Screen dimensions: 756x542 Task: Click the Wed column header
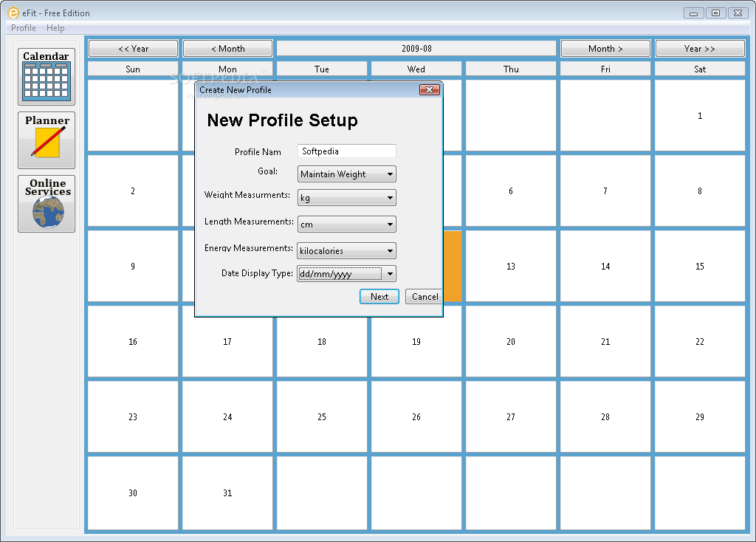pos(416,69)
